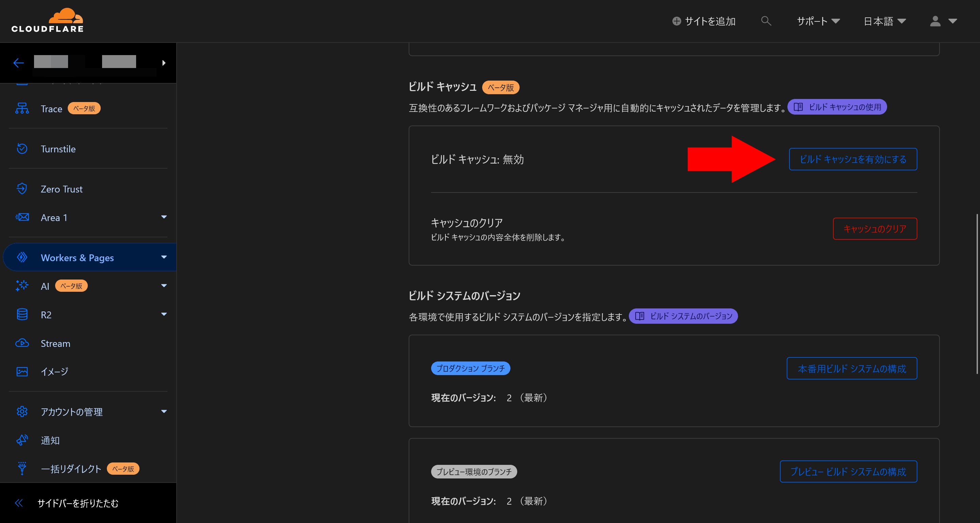Click the Turnstile sidebar icon
The width and height of the screenshot is (980, 523).
click(x=22, y=149)
